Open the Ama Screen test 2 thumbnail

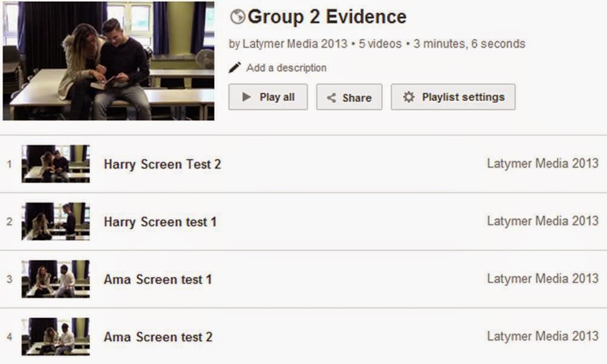(56, 336)
